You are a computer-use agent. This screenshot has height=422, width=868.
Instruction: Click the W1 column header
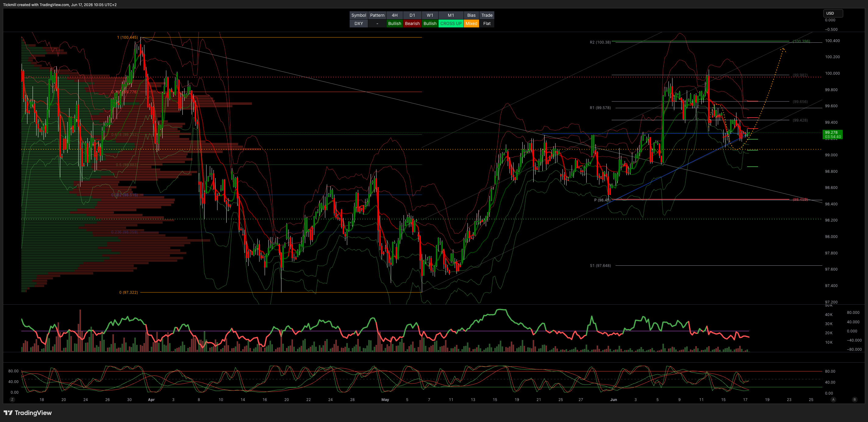point(430,15)
